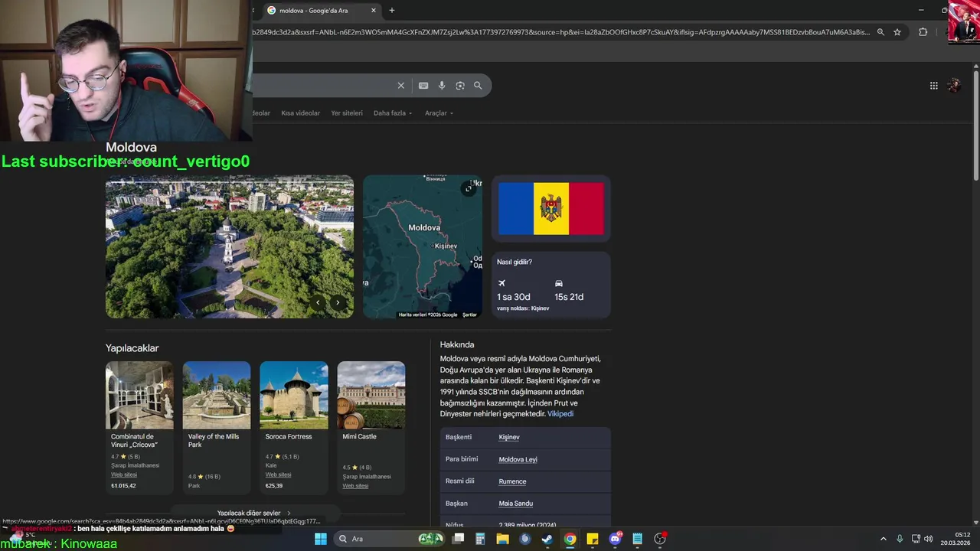Open the Google account avatar menu
980x551 pixels.
click(954, 86)
